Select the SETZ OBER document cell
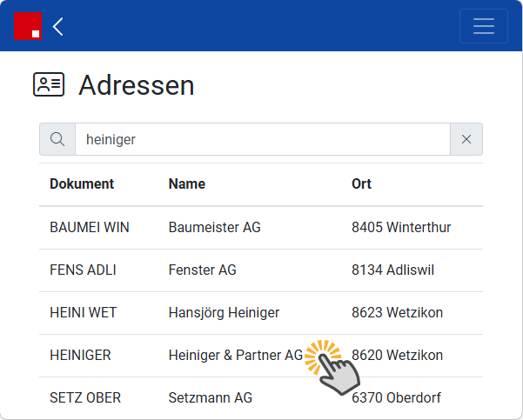Image resolution: width=523 pixels, height=420 pixels. coord(85,398)
